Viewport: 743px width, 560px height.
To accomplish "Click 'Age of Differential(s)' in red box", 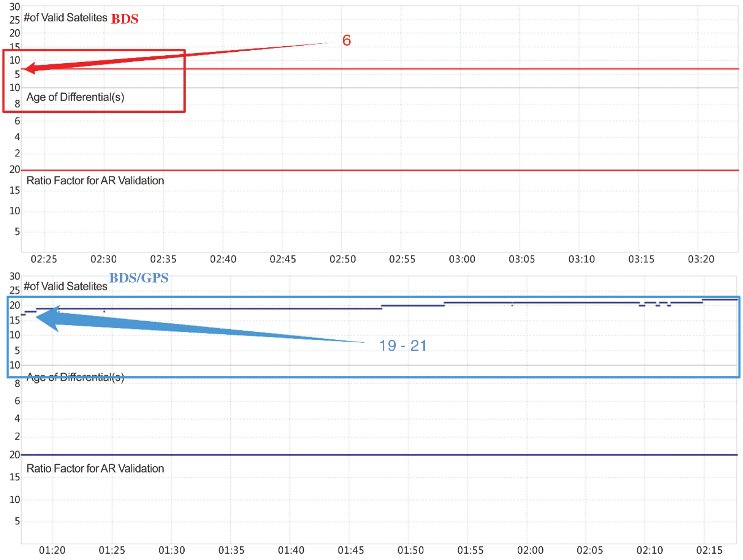I will [x=75, y=97].
